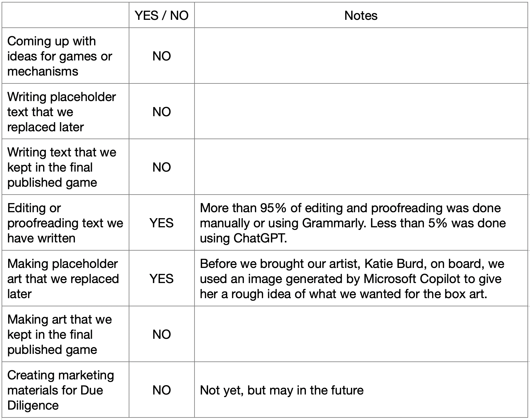
Task: Click the 'Coming up with ideas for games' cell
Action: click(x=65, y=56)
